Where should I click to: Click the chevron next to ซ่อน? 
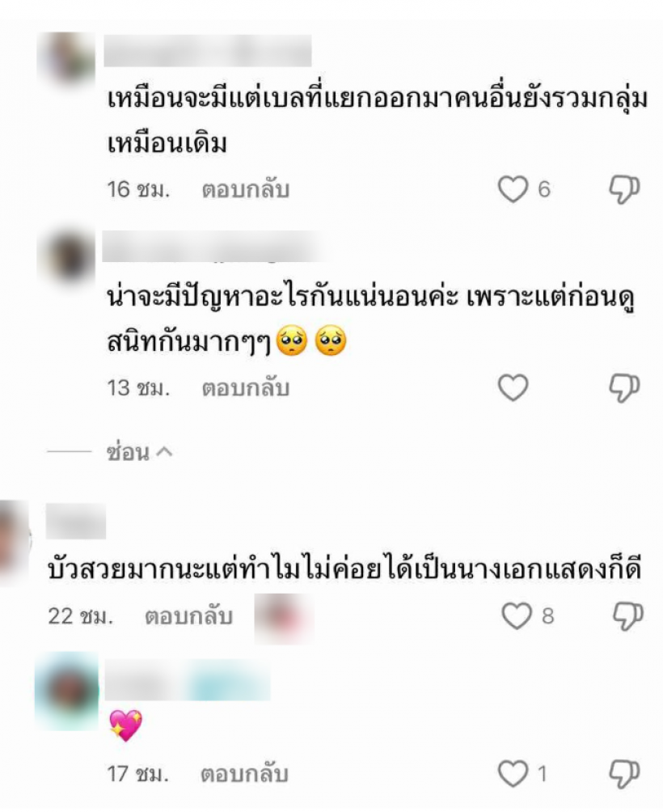(x=164, y=452)
